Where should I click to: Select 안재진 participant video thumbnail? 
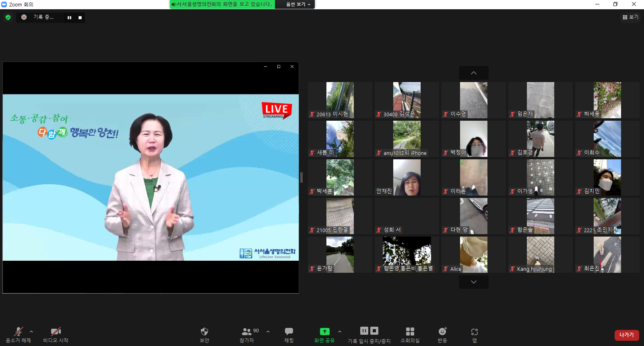point(407,177)
